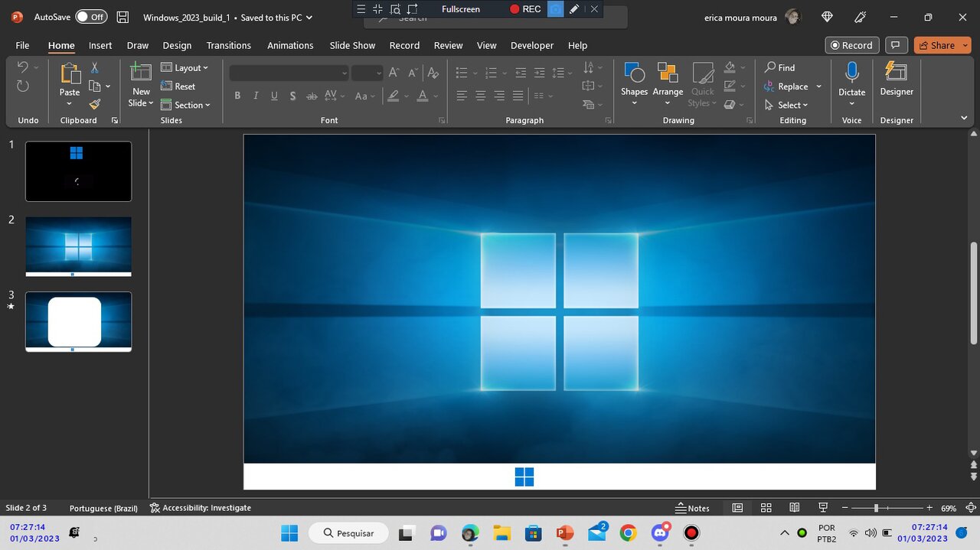Click Reset slide button
This screenshot has width=980, height=550.
(x=178, y=86)
